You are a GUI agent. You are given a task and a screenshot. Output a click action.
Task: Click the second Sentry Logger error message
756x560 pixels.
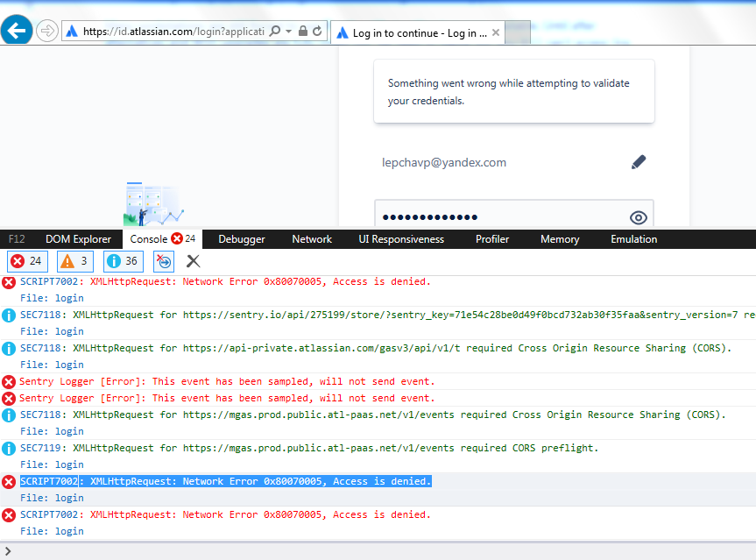227,399
